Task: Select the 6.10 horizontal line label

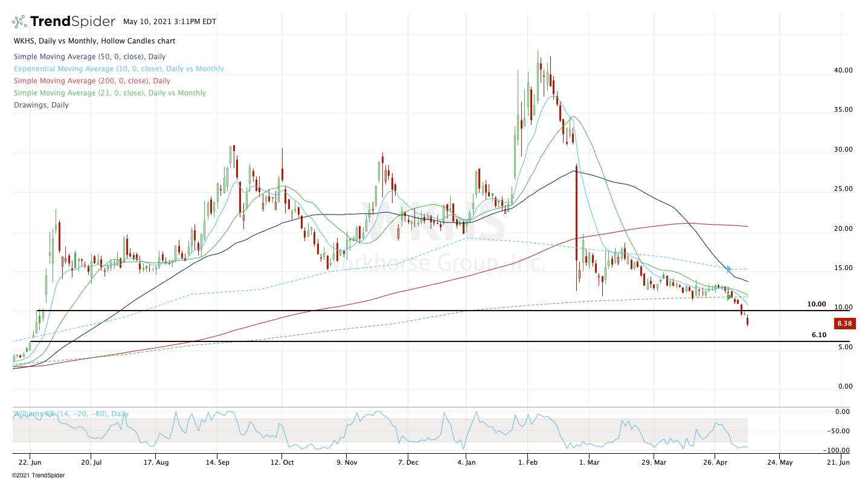Action: coord(818,335)
